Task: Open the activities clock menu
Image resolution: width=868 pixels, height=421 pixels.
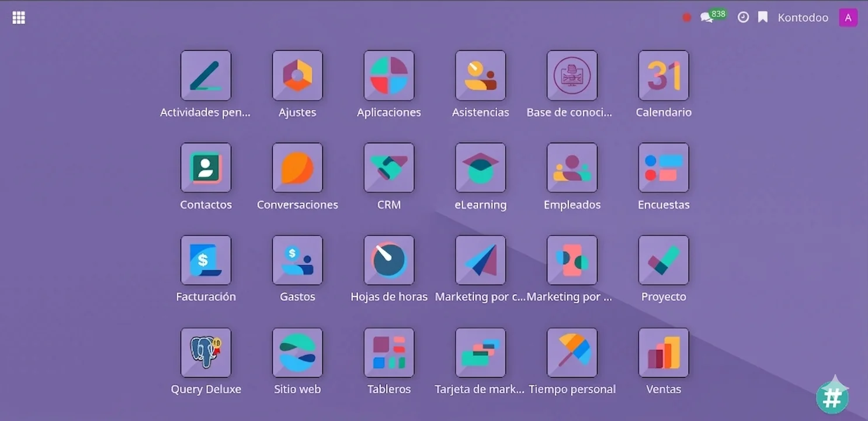Action: point(743,17)
